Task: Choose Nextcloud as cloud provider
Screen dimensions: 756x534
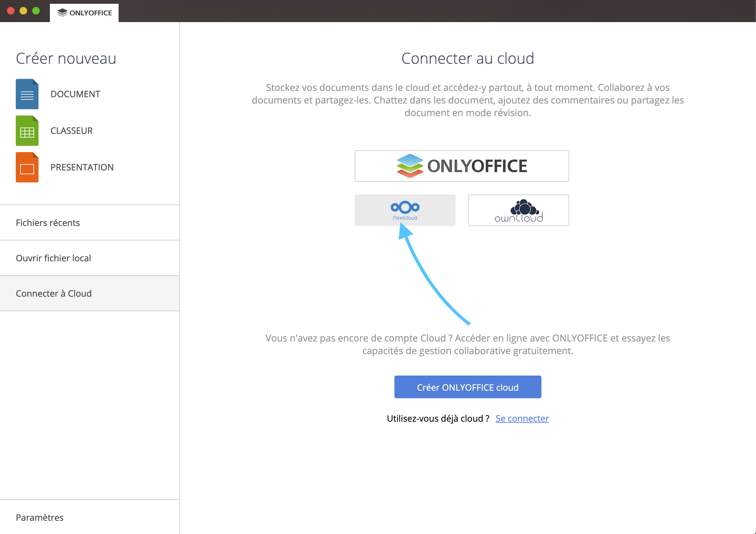Action: click(x=405, y=210)
